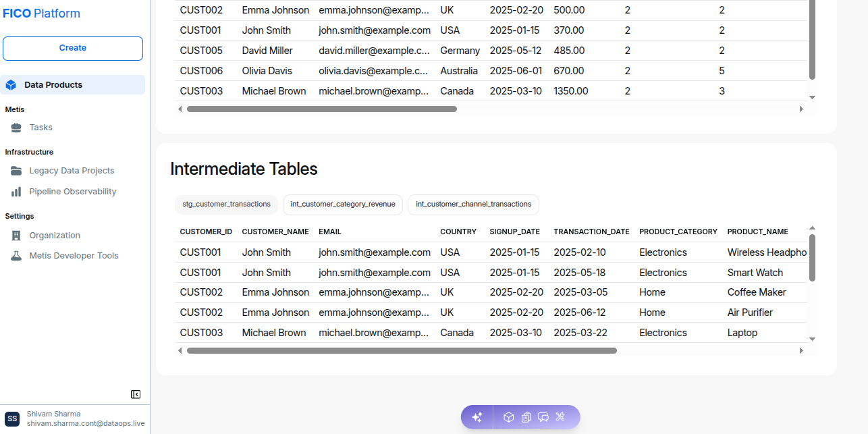Click the Organization building icon

click(16, 236)
